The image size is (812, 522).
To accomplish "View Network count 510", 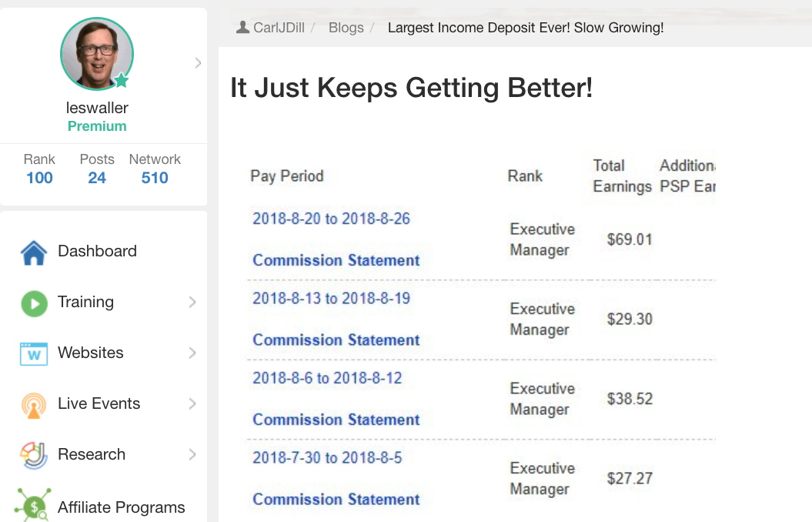I will 155,178.
